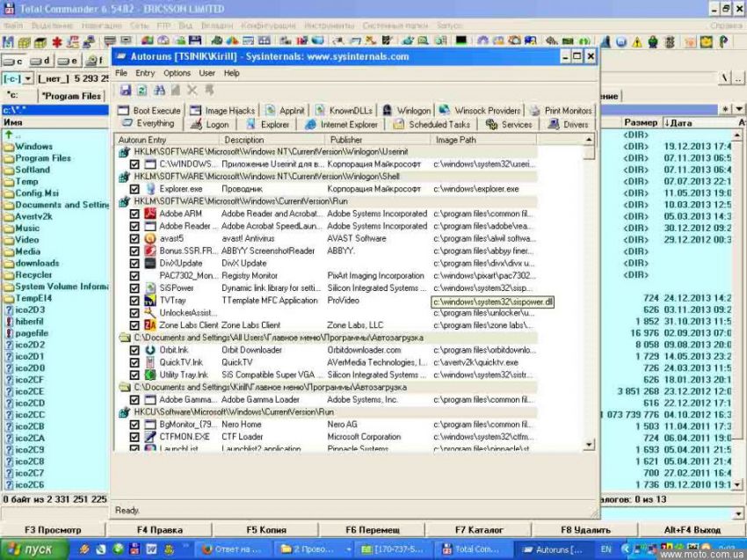Uncheck the SiSPower entry checkbox
Image resolution: width=747 pixels, height=560 pixels.
coord(134,288)
